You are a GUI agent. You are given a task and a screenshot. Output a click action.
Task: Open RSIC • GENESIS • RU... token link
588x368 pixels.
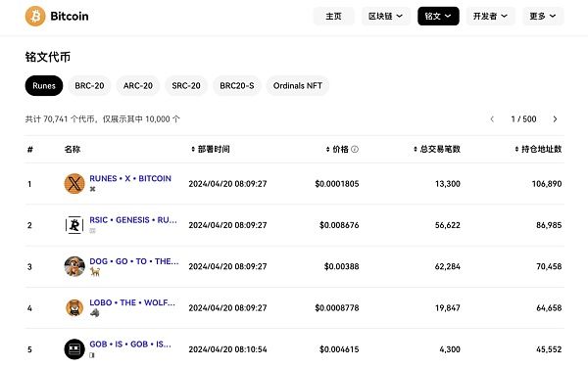coord(133,220)
